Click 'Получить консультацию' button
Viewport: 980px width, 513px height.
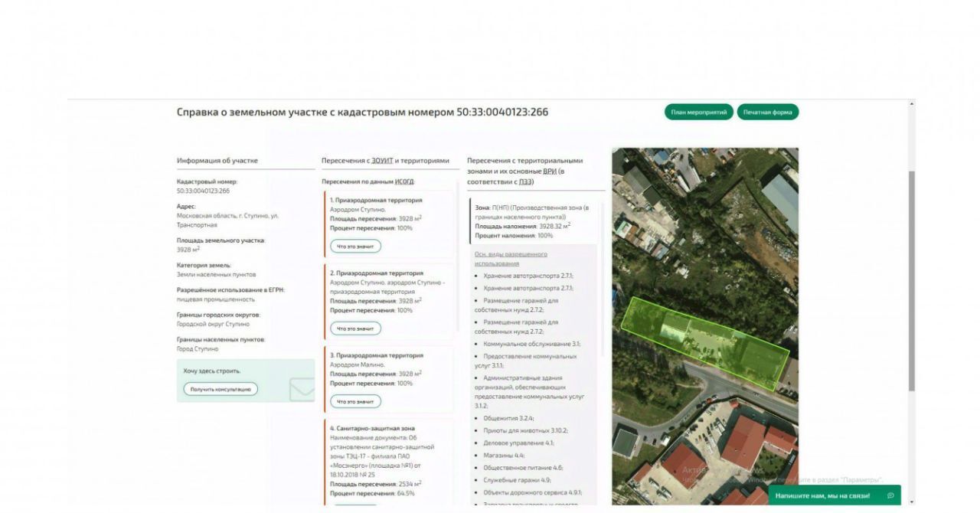[220, 389]
